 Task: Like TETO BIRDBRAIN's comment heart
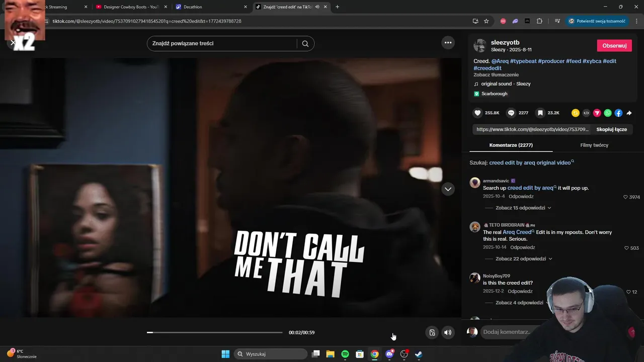[627, 248]
